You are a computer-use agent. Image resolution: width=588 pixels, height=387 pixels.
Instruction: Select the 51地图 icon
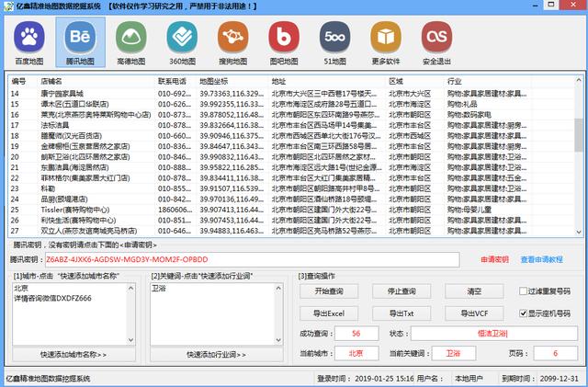[334, 40]
